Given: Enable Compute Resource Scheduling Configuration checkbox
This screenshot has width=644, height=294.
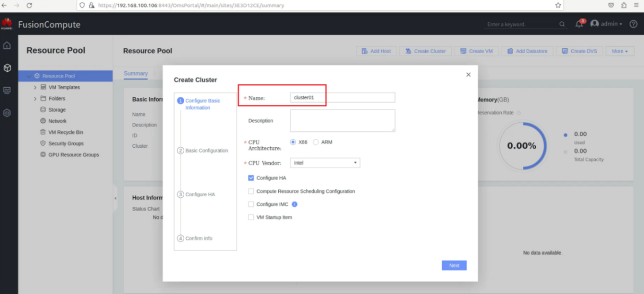Looking at the screenshot, I should click(x=251, y=191).
